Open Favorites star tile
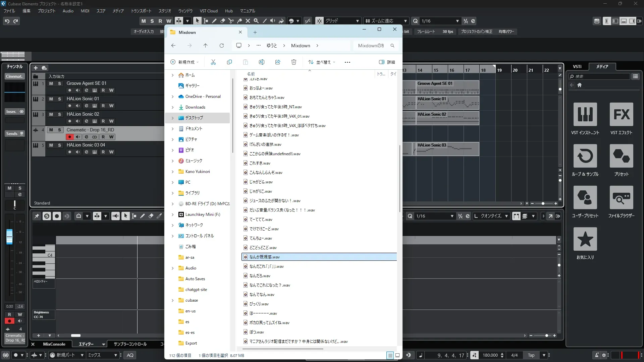The width and height of the screenshot is (644, 362). 585,239
